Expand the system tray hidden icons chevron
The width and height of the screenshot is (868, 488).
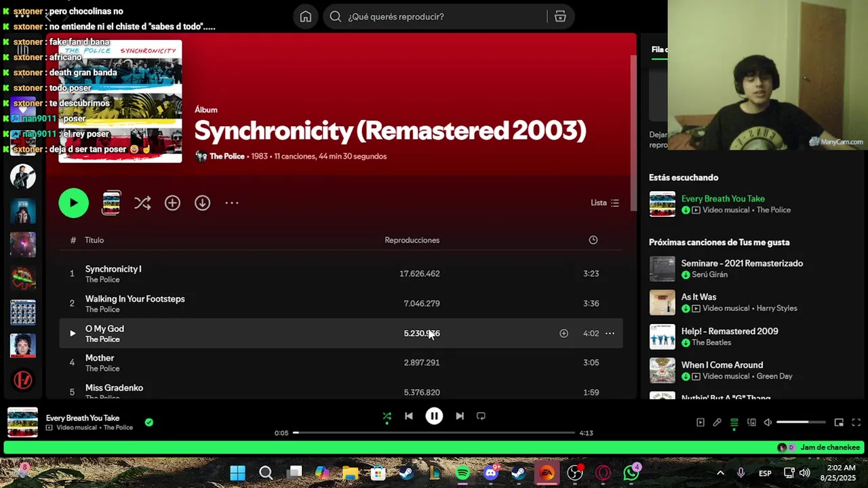[720, 473]
